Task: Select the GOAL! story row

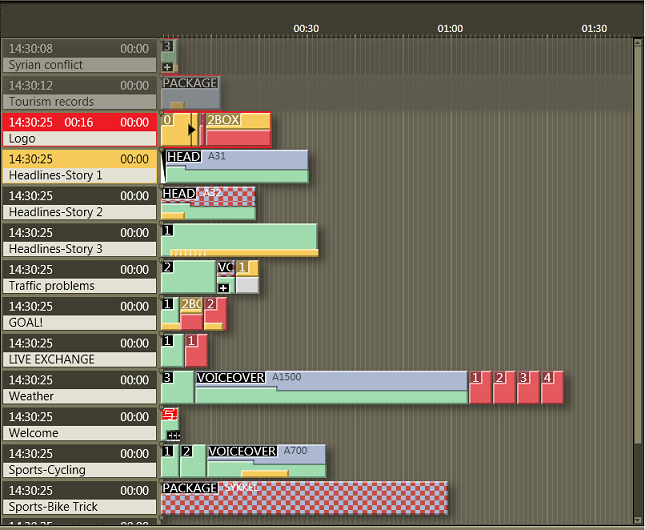Action: pyautogui.click(x=79, y=314)
